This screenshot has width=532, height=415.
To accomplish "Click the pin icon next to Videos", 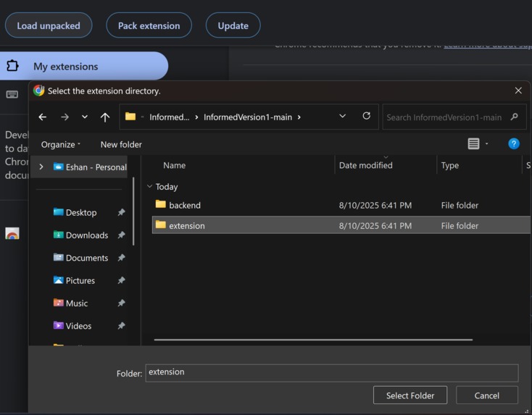I will point(121,326).
